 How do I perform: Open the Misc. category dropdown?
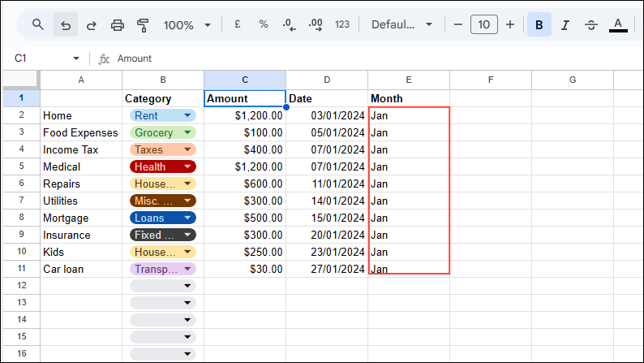[x=187, y=201]
